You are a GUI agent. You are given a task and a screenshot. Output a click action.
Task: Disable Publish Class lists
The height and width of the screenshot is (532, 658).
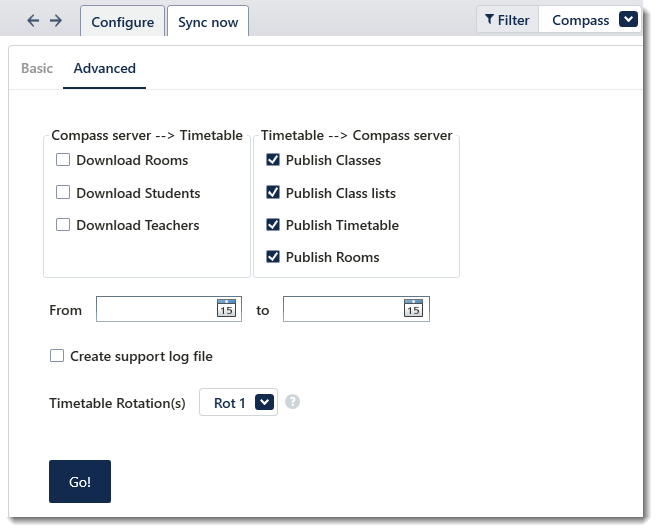(x=273, y=193)
